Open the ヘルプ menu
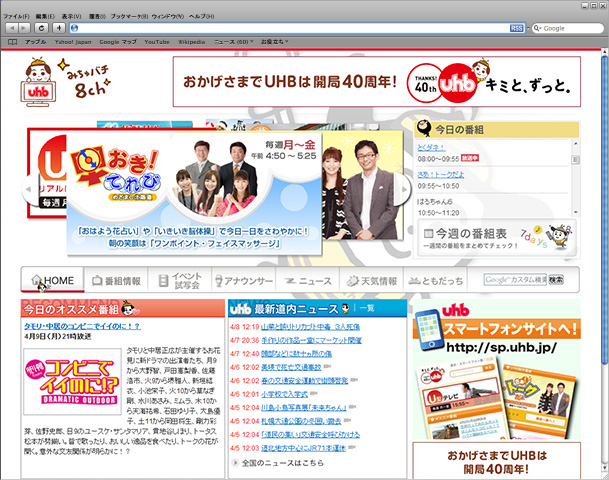 (202, 16)
